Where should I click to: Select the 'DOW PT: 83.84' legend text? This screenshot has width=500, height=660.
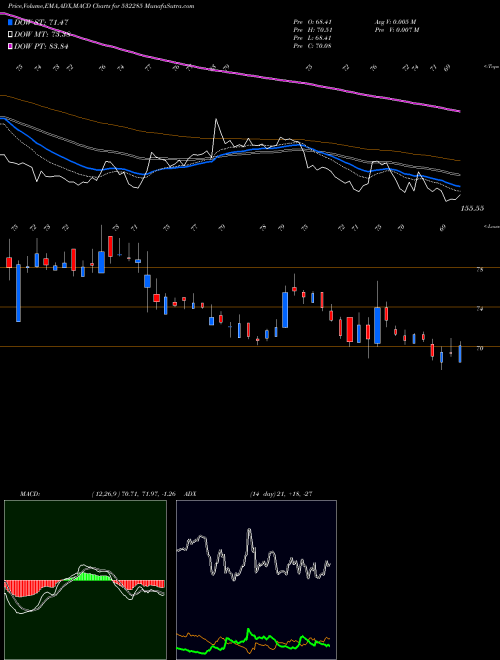(41, 46)
